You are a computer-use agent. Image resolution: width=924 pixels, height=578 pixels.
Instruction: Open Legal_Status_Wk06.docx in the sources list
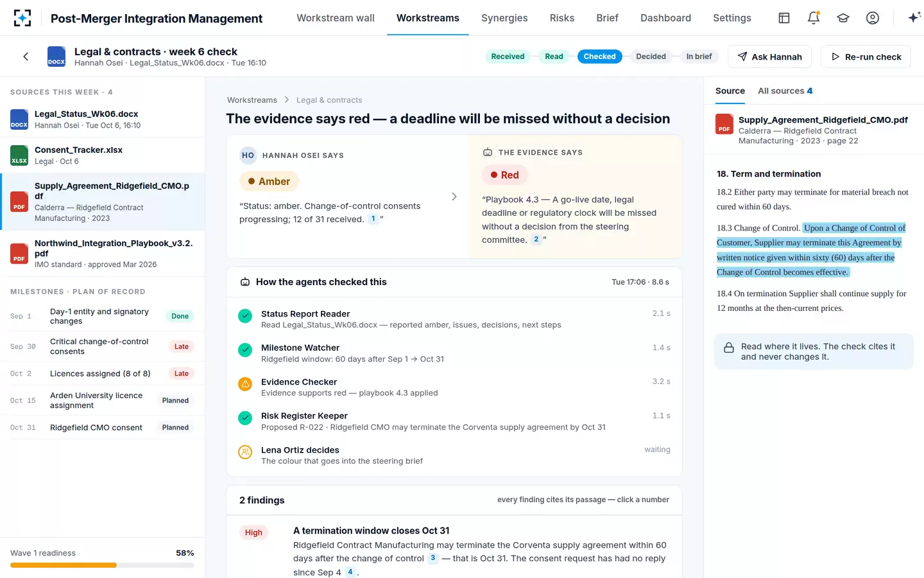pyautogui.click(x=103, y=119)
